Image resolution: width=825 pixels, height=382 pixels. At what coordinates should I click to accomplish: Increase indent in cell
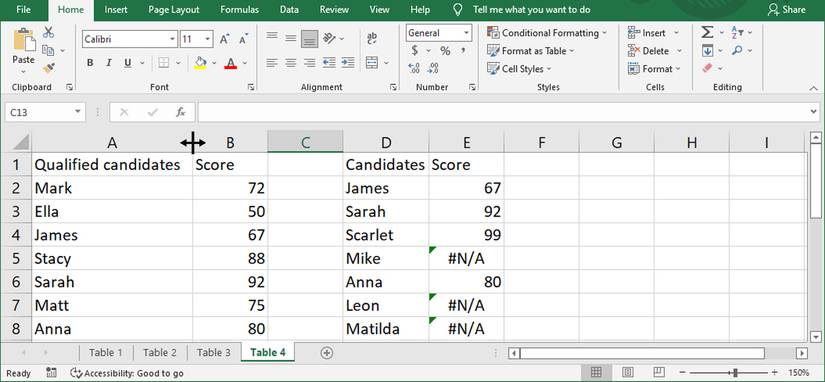pyautogui.click(x=348, y=63)
